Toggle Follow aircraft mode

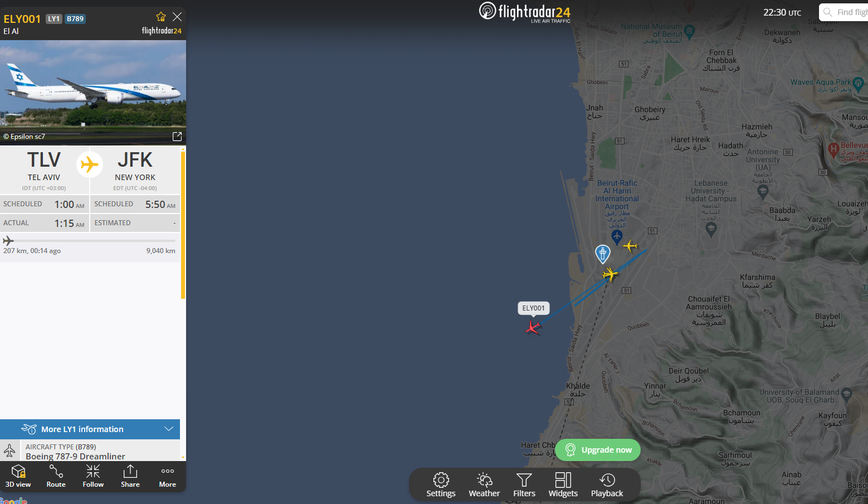[93, 476]
